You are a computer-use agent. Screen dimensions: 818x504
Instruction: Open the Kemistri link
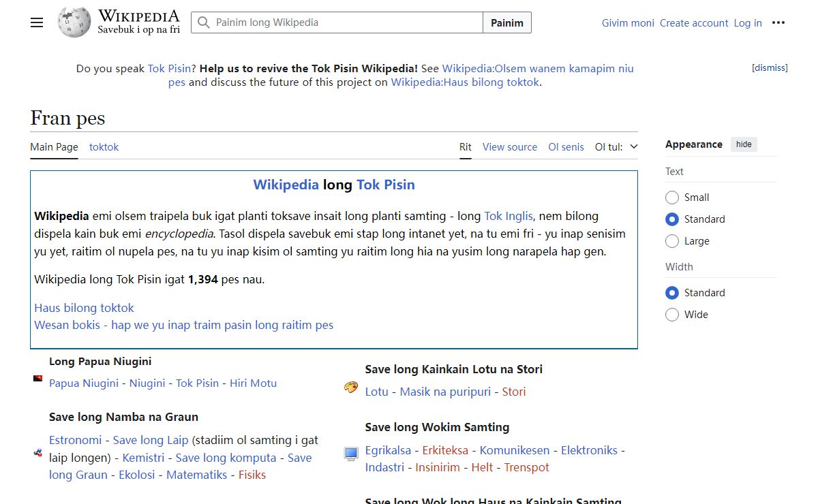coord(143,458)
